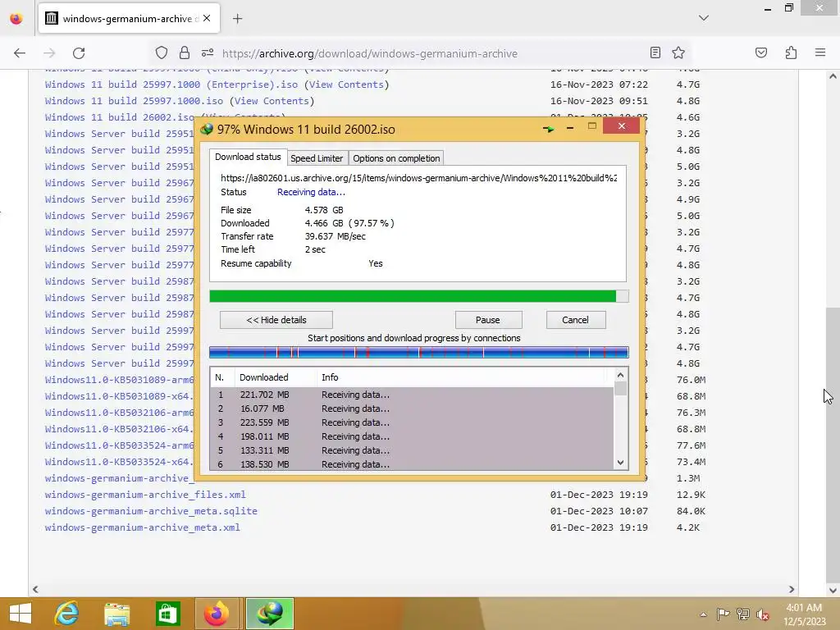Open the Windows Start button
The width and height of the screenshot is (840, 630).
pyautogui.click(x=21, y=614)
